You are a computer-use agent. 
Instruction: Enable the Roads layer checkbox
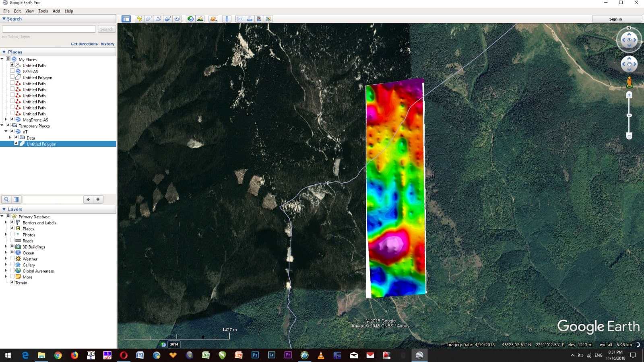click(12, 241)
